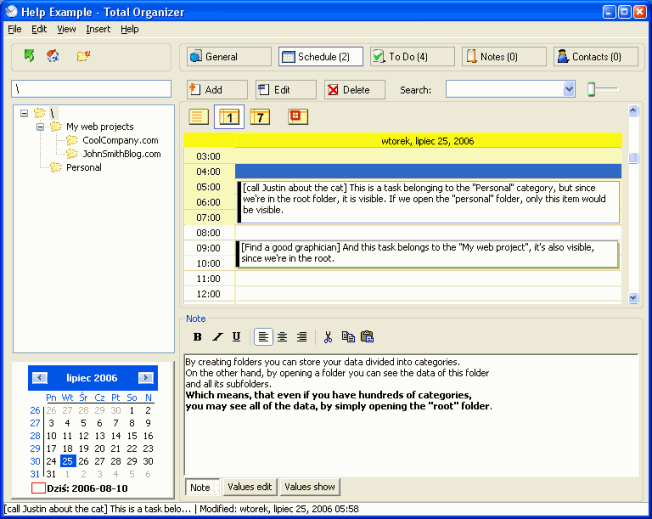Collapse the My web projects folder
Viewport: 652px width, 519px height.
pyautogui.click(x=40, y=127)
